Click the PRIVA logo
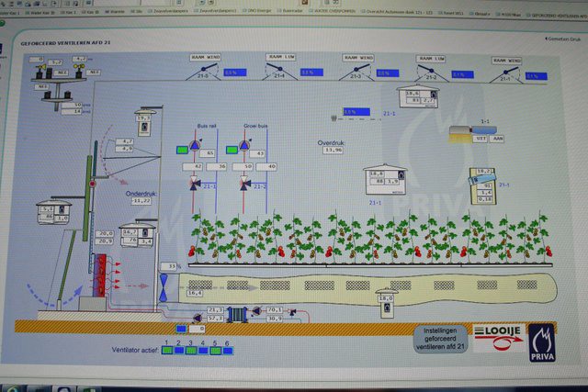 tap(542, 342)
